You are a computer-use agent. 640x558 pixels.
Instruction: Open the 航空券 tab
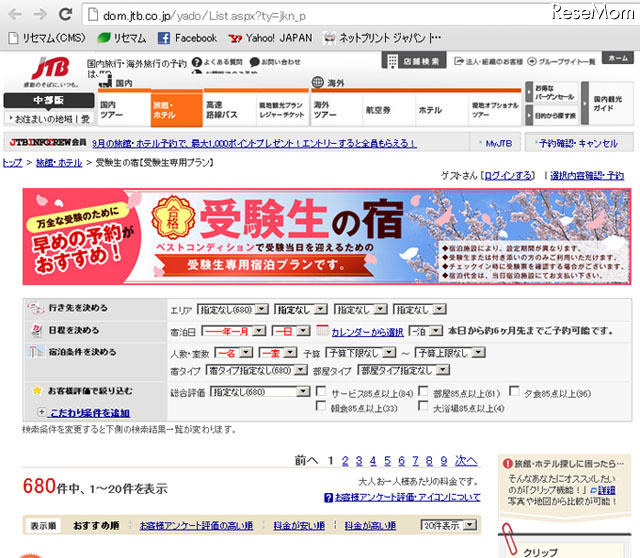(x=389, y=109)
